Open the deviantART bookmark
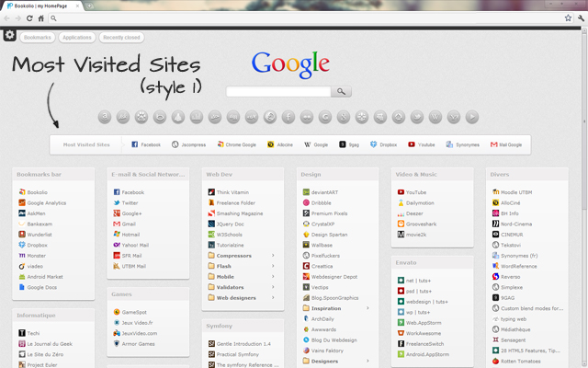The width and height of the screenshot is (588, 368). (321, 192)
